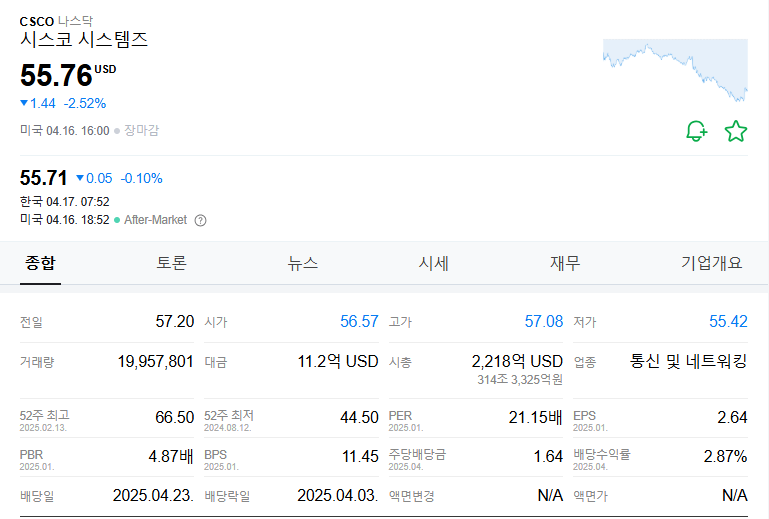Click the CSCO ticker symbol
769x519 pixels.
tap(37, 22)
